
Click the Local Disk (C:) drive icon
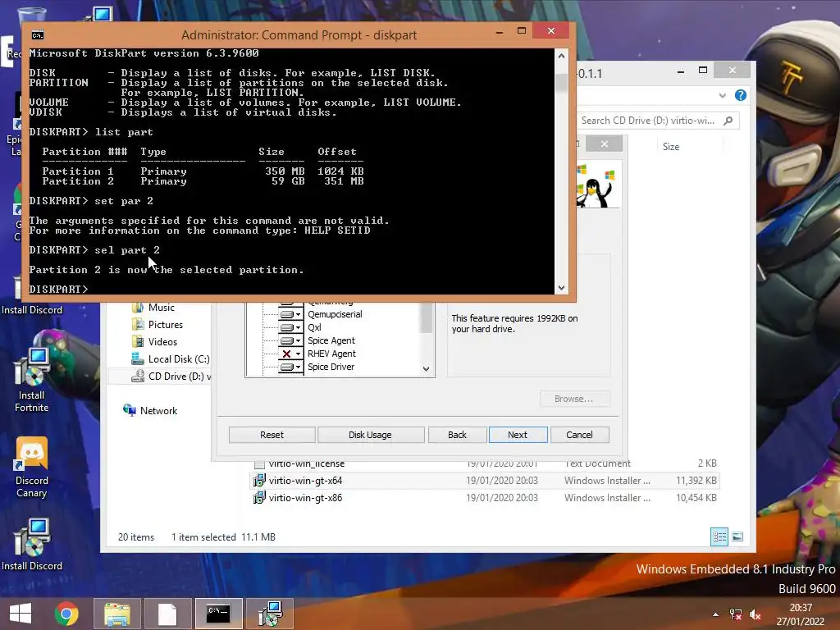pyautogui.click(x=138, y=359)
